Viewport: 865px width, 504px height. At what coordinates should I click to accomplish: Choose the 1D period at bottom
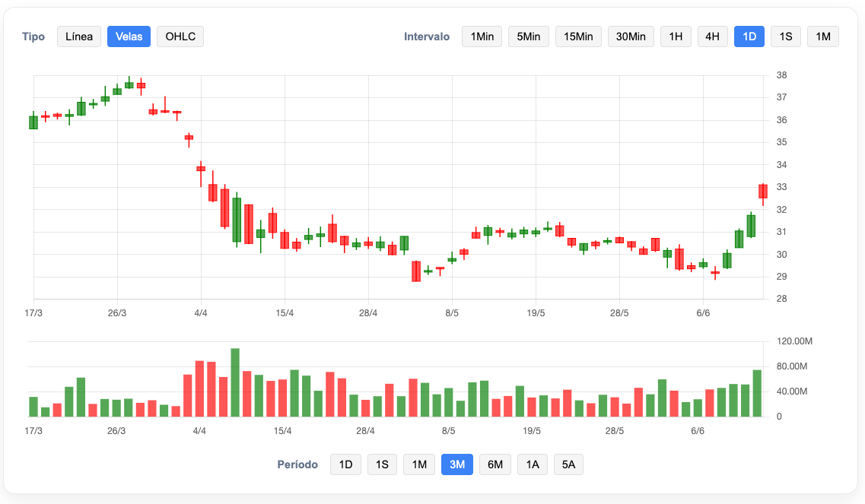[345, 464]
